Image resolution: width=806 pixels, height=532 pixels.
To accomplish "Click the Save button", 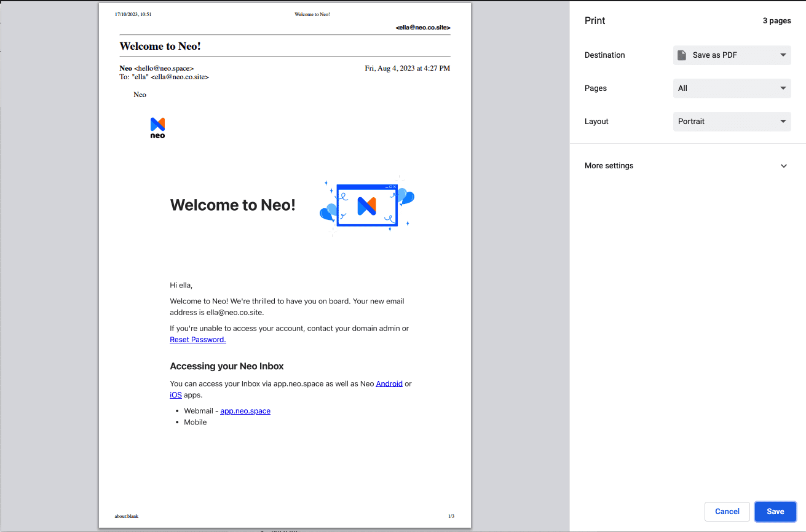I will [x=775, y=511].
